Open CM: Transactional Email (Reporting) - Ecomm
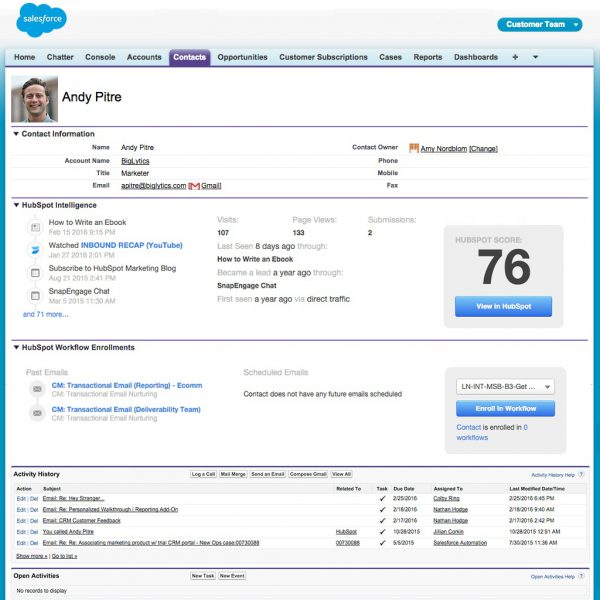600x600 pixels. tap(127, 385)
